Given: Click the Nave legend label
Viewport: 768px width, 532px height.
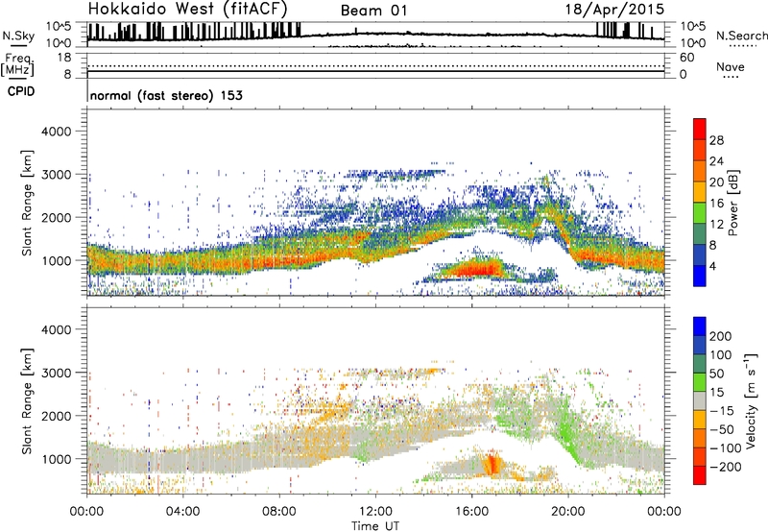Looking at the screenshot, I should point(730,66).
